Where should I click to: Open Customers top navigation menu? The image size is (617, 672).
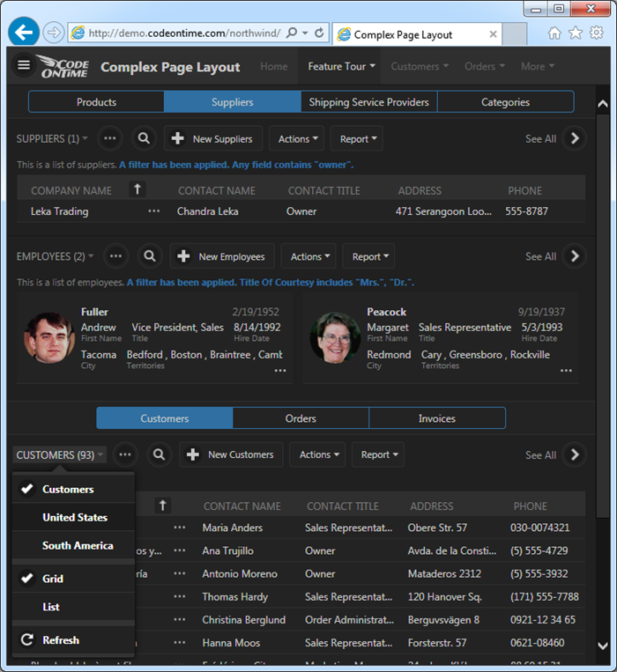[x=419, y=66]
